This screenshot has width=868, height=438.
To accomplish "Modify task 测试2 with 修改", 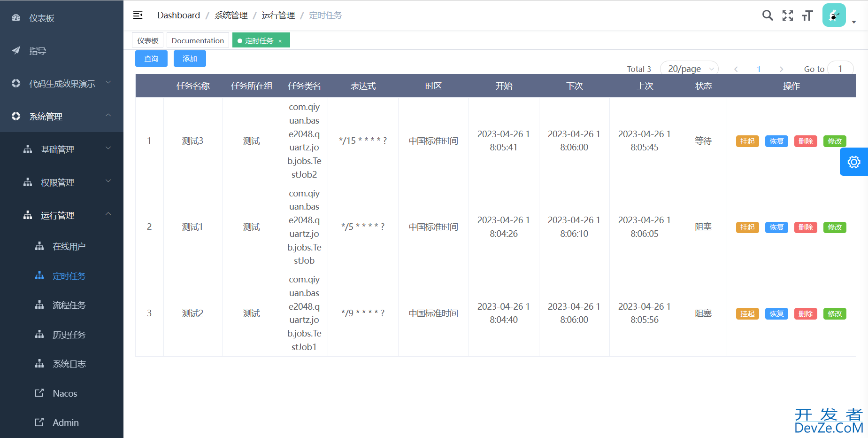I will (x=835, y=313).
